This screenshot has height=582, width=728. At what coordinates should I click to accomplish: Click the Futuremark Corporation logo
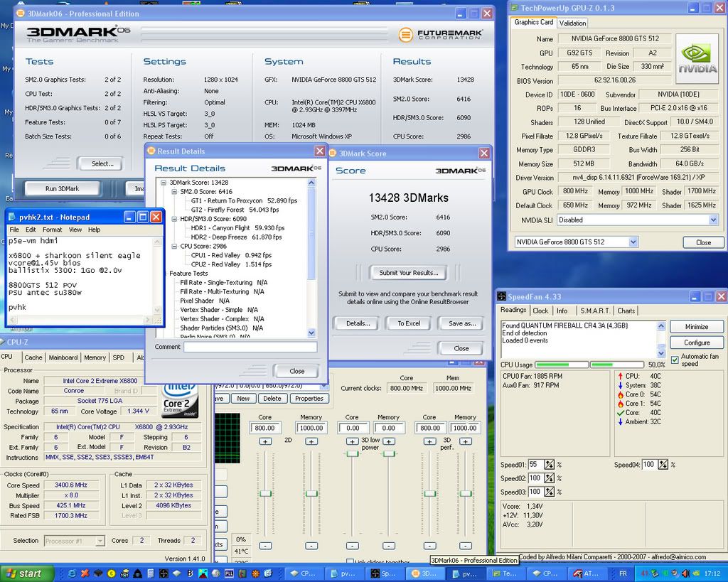[x=441, y=34]
